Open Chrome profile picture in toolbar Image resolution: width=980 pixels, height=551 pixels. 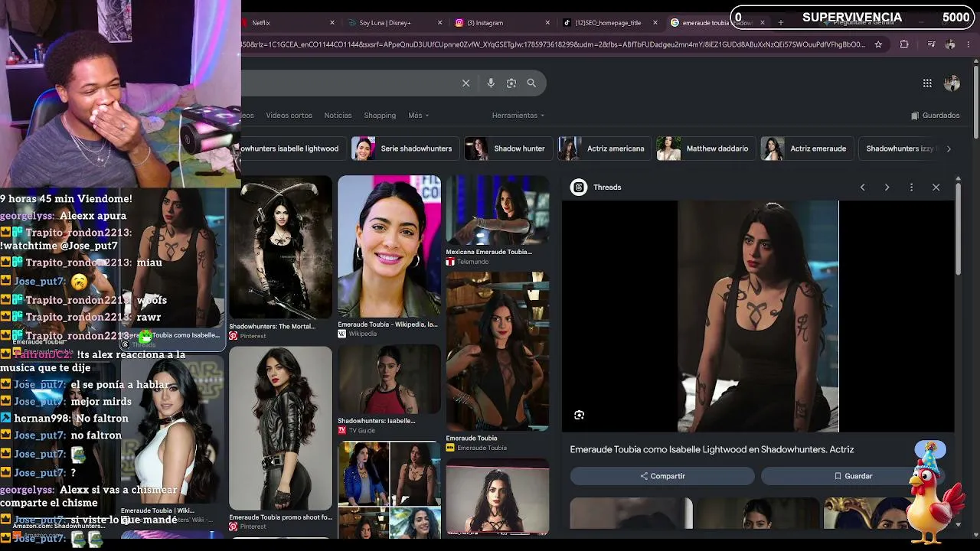pyautogui.click(x=950, y=44)
